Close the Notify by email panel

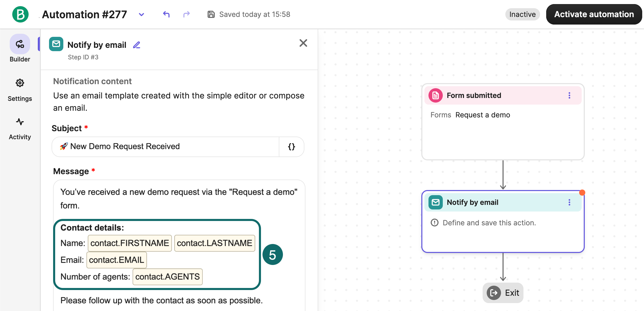click(303, 43)
